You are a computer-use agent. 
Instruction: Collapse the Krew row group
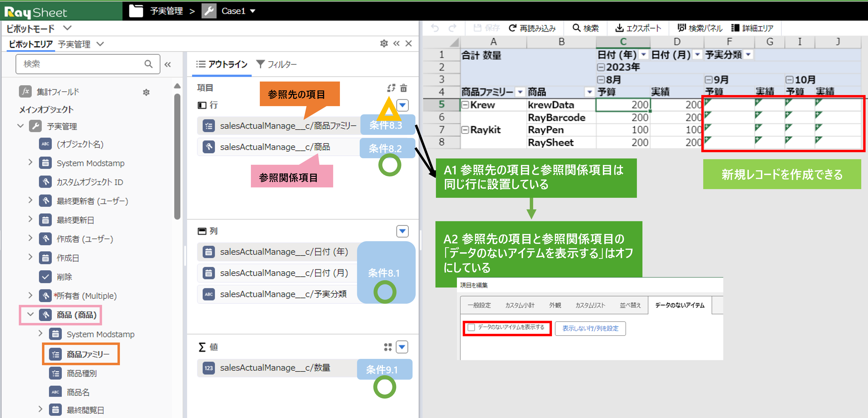(465, 105)
